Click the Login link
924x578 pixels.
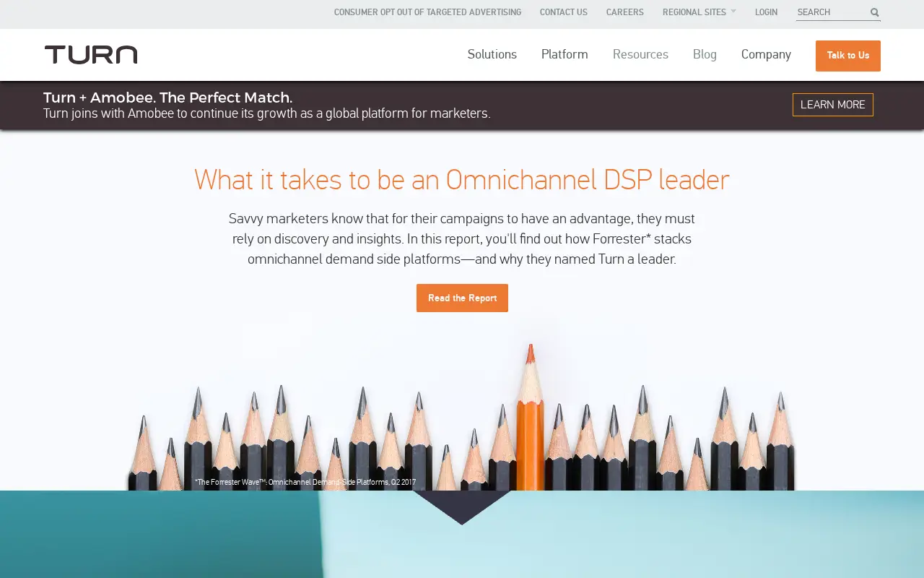766,12
